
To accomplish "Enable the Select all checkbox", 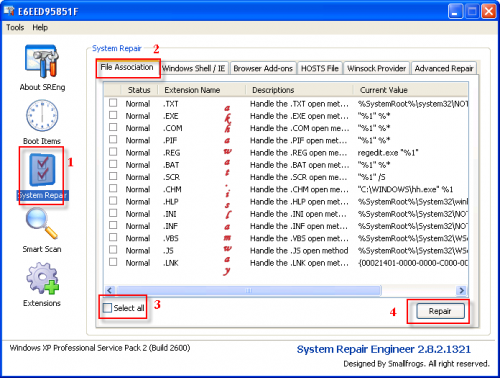I will [107, 308].
